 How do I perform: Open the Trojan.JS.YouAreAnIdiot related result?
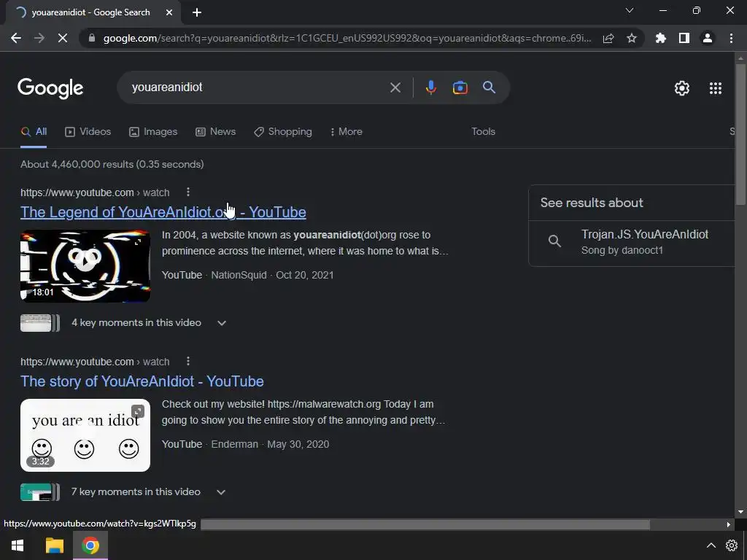click(631, 242)
